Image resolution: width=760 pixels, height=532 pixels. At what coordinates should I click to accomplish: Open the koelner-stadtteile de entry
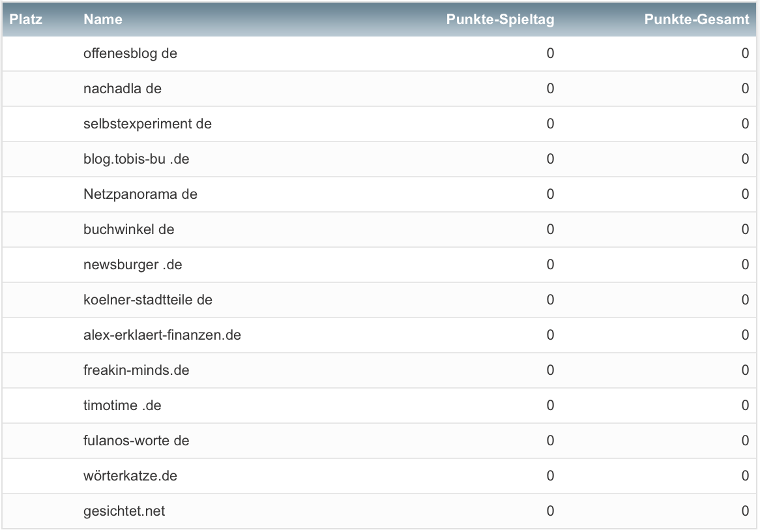(x=148, y=300)
